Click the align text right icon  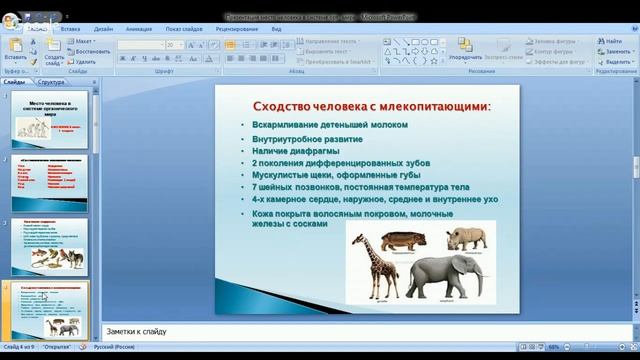pos(253,59)
